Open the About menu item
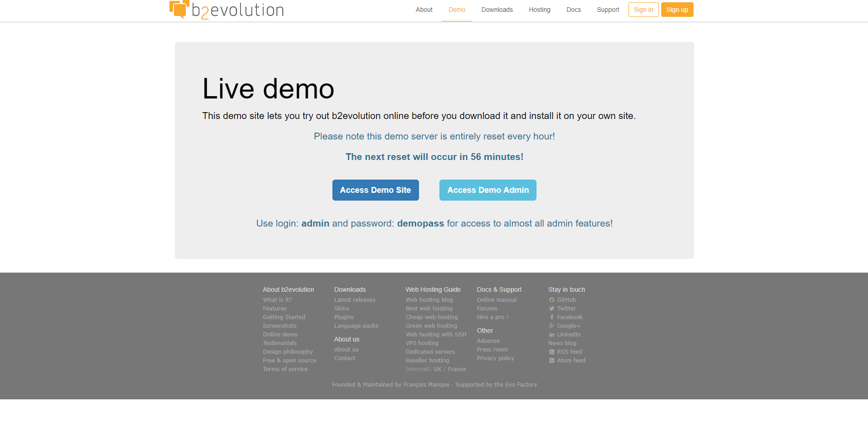Screen dimensions: 868x439 coord(424,10)
